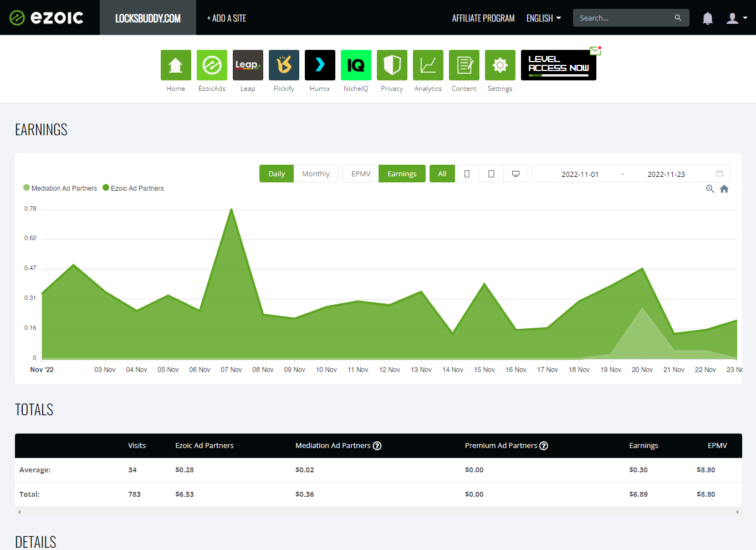Image resolution: width=756 pixels, height=550 pixels.
Task: Click the search magnifier icon
Action: 678,18
